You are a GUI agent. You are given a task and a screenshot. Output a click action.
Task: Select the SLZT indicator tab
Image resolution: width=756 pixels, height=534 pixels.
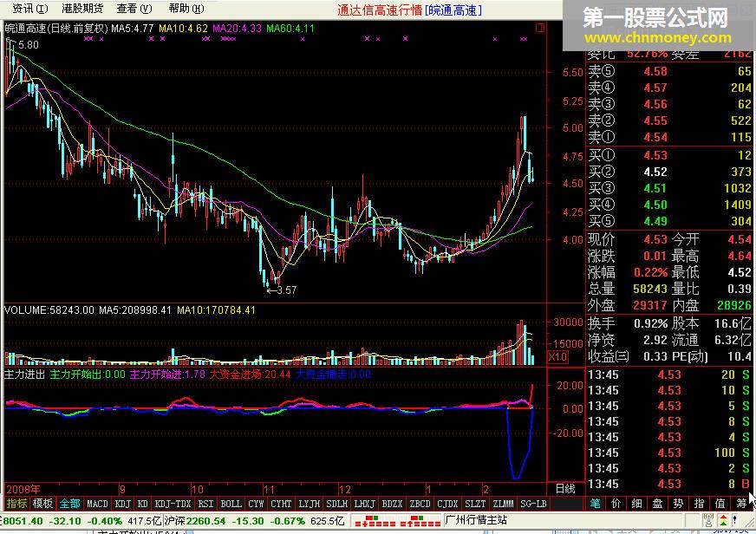[475, 504]
